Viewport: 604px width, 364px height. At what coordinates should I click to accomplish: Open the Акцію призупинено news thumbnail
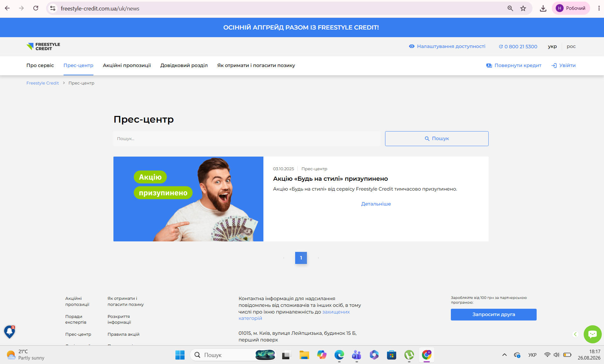coord(188,199)
